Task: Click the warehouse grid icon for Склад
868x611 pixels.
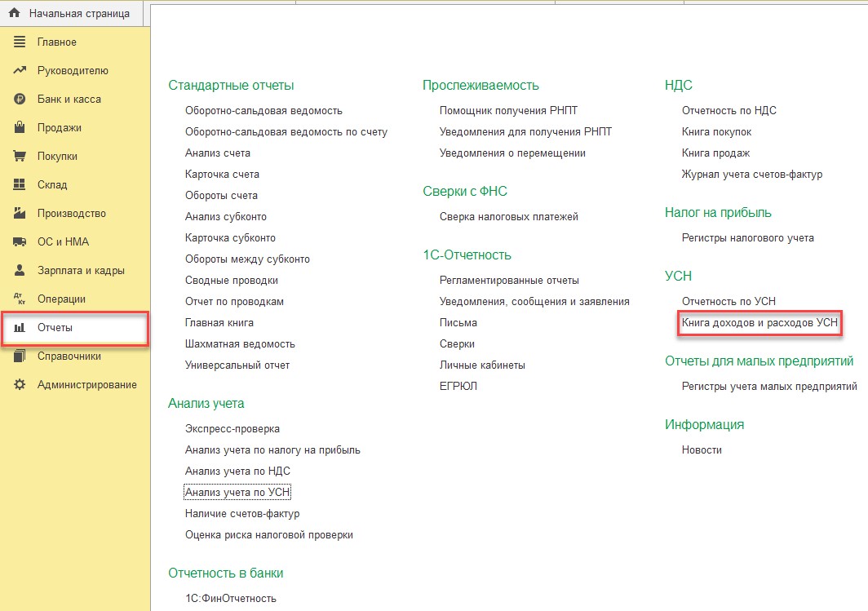Action: [x=20, y=184]
